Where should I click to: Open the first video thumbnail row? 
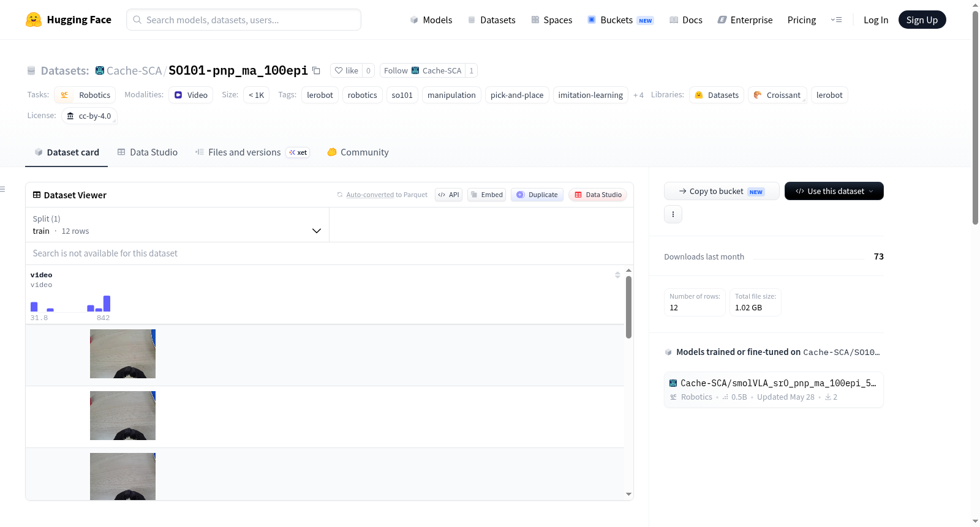click(123, 354)
